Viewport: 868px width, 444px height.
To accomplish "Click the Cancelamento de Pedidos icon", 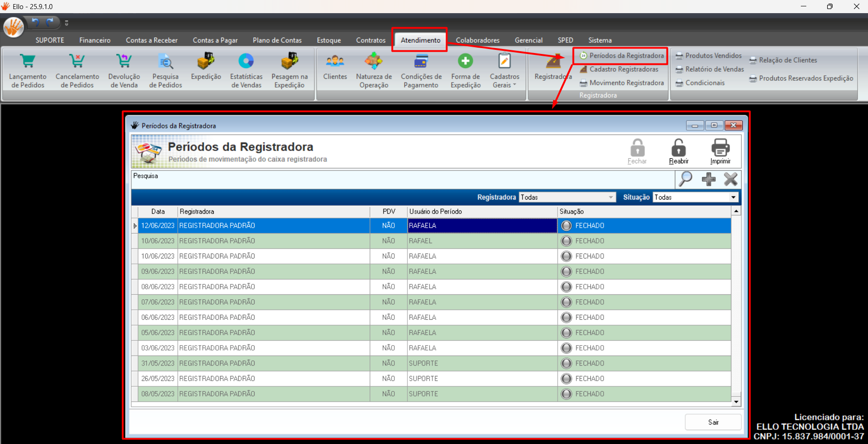I will pos(77,61).
